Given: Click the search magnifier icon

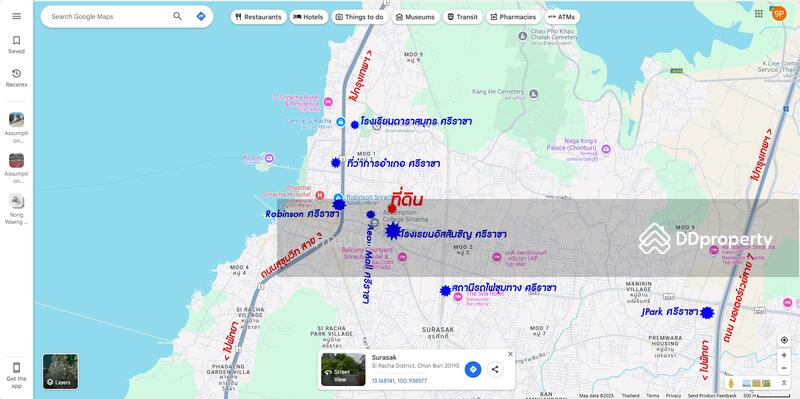Looking at the screenshot, I should [178, 16].
